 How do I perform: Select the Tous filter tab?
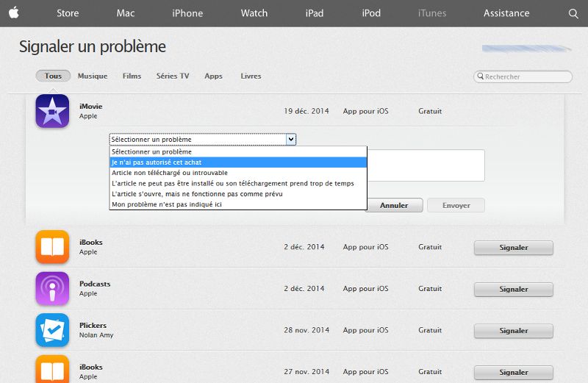pyautogui.click(x=53, y=76)
